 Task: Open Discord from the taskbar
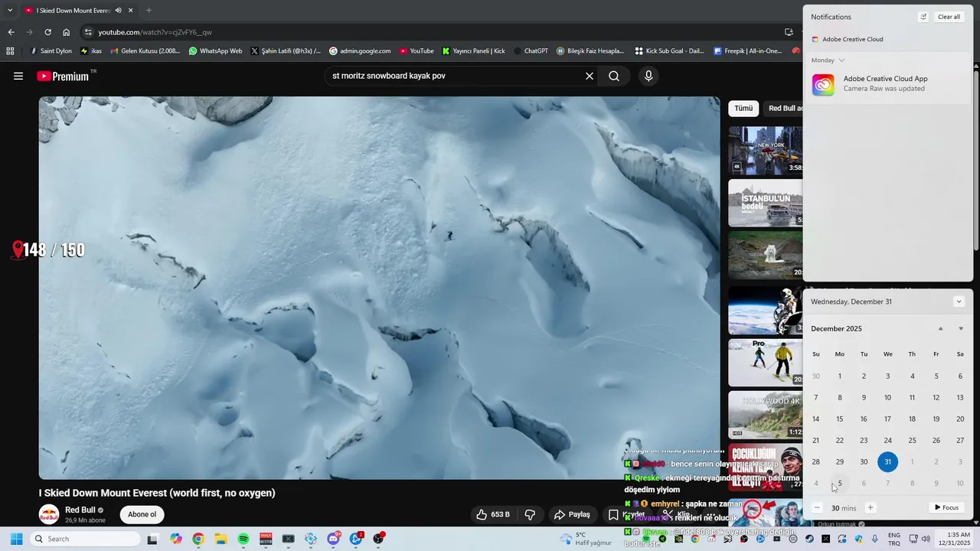(334, 539)
